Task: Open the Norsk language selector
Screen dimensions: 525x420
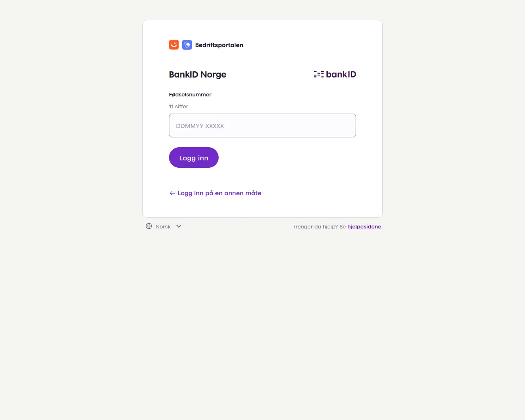Action: [x=163, y=226]
